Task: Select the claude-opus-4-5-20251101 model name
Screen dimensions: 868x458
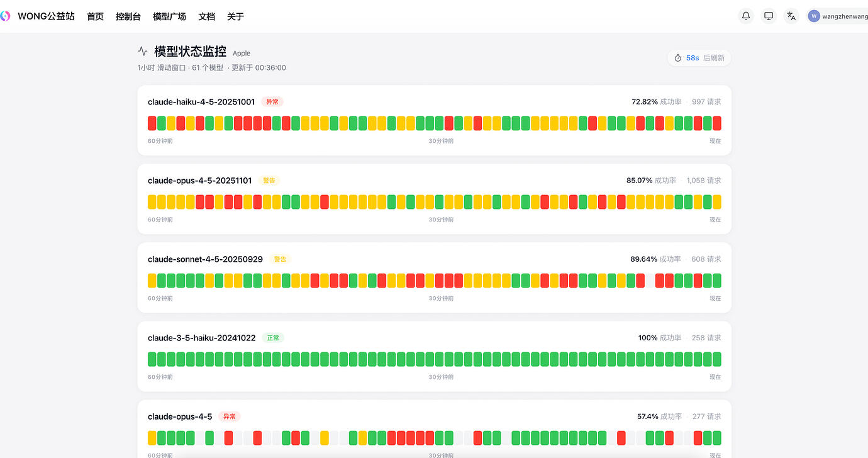Action: pos(200,181)
